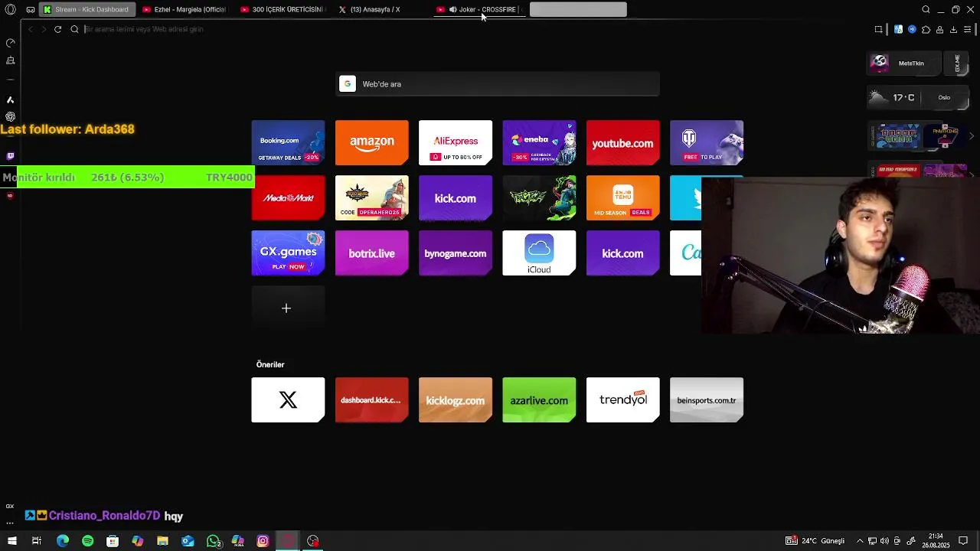Open kick.com tile next to iCloud

click(622, 253)
